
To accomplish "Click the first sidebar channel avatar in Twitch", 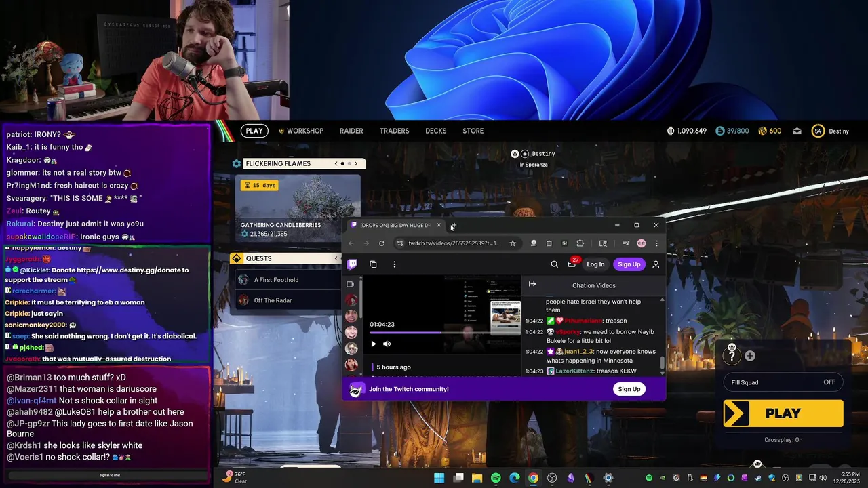I will tap(351, 300).
